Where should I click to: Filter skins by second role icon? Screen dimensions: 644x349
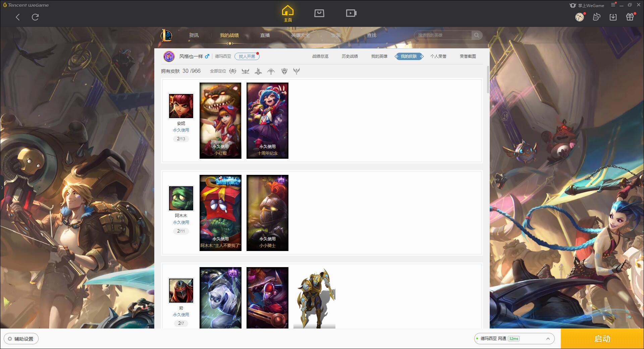point(246,71)
